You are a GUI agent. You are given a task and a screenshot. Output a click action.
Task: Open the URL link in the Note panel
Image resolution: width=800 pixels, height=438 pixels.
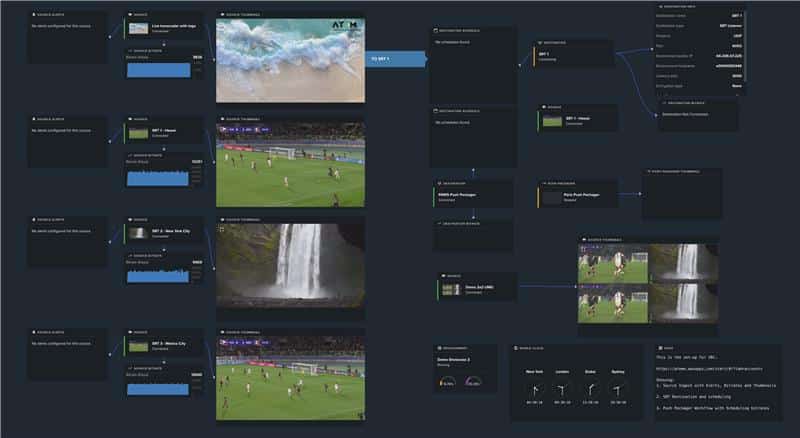click(x=700, y=371)
